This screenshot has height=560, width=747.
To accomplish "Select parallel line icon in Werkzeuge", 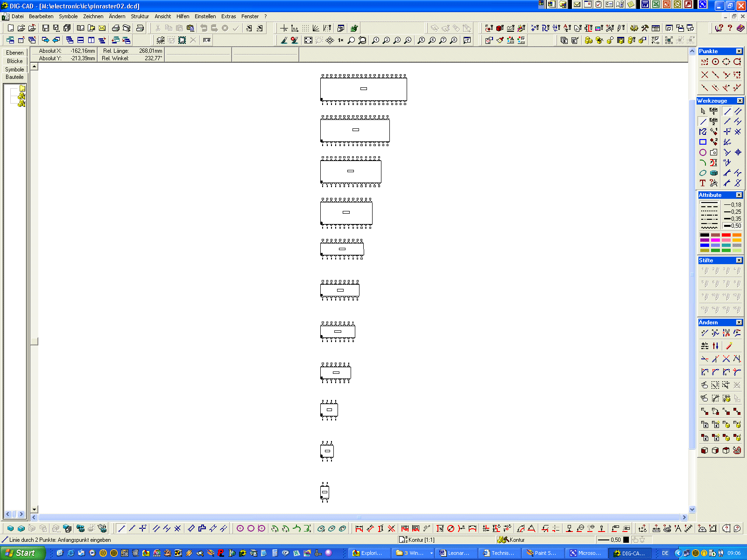I will [738, 111].
